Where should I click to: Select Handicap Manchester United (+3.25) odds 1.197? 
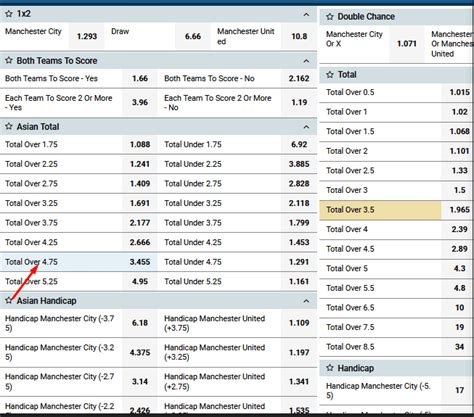pos(299,352)
